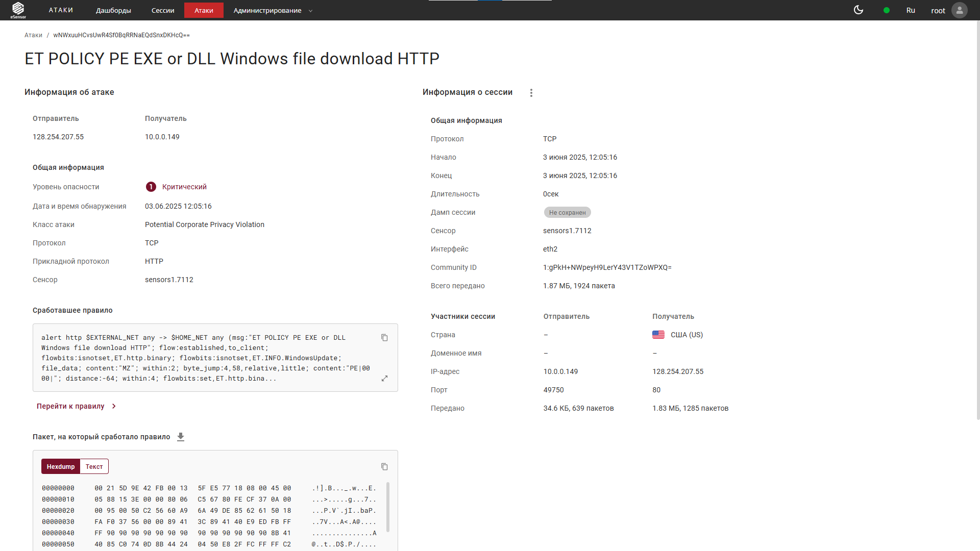Open the Дашборды tab

pos(113,10)
